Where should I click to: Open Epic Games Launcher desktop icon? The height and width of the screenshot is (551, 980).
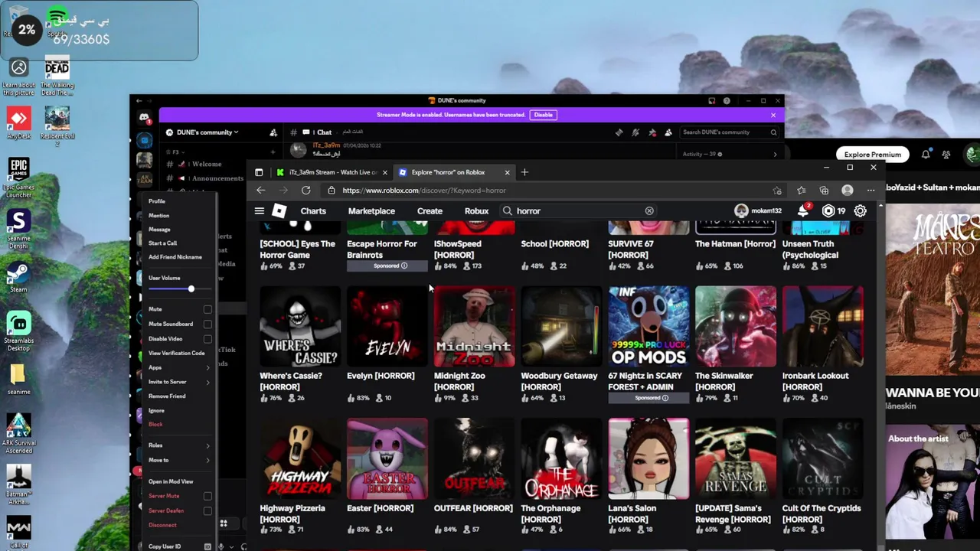(18, 178)
